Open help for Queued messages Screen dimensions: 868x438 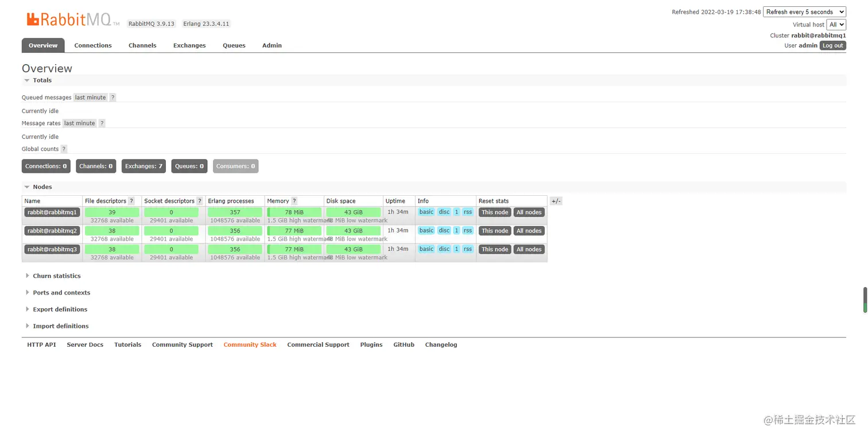tap(113, 98)
